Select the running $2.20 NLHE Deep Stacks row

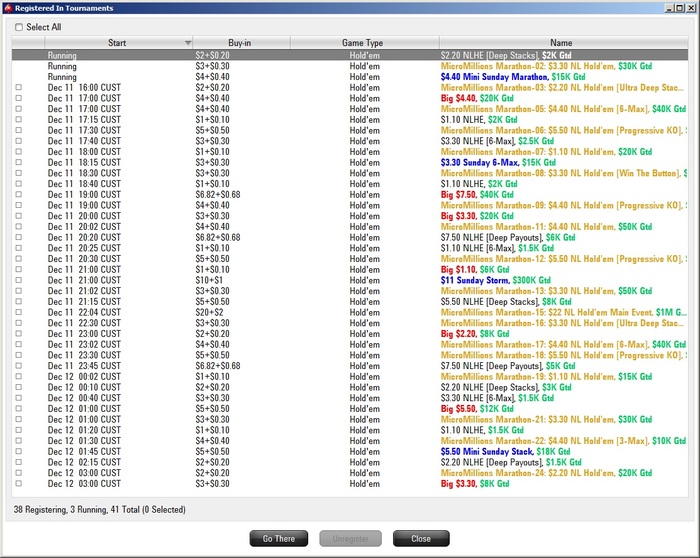pyautogui.click(x=350, y=55)
